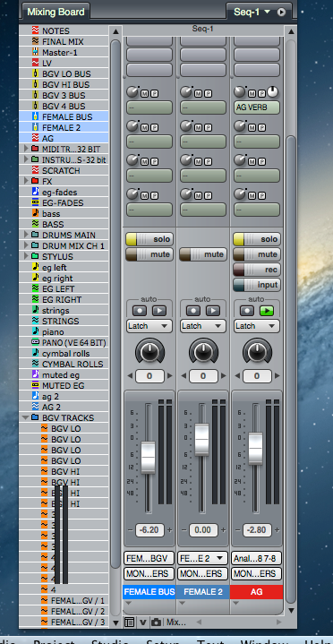
Task: Open the Studio menu in menu bar
Action: [x=111, y=642]
